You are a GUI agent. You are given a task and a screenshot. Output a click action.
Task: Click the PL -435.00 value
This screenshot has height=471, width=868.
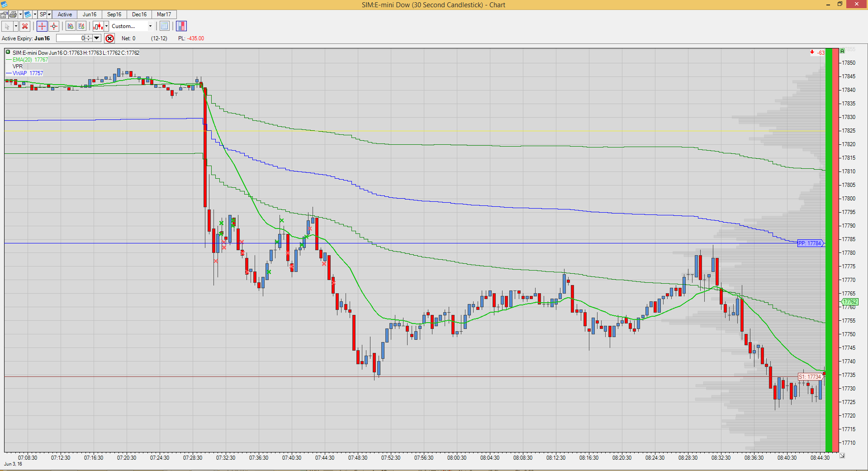point(196,38)
